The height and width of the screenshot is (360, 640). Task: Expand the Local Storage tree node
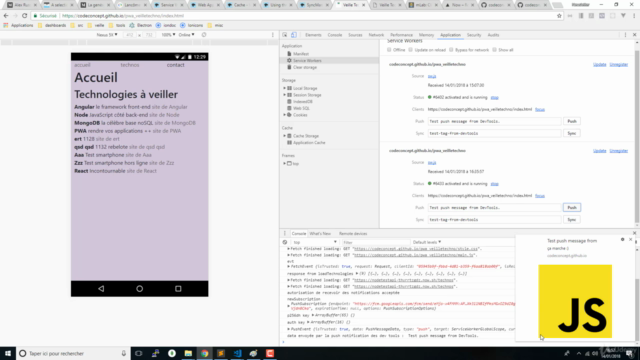pyautogui.click(x=284, y=88)
